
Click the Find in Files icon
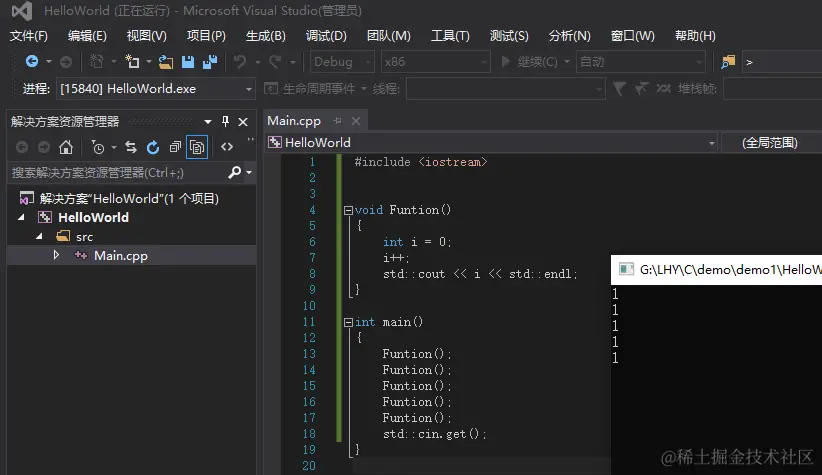click(x=728, y=62)
